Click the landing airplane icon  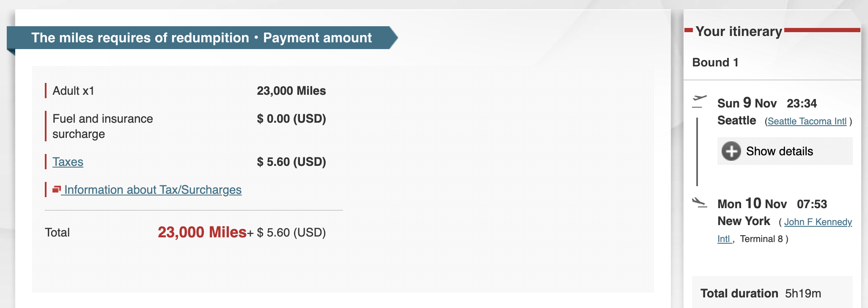(x=699, y=203)
